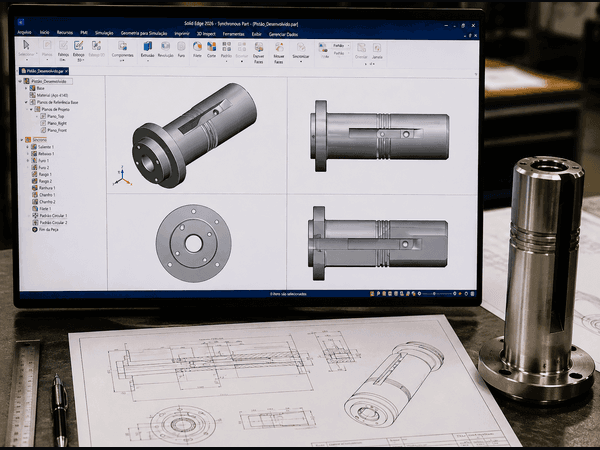Select Plano_Front in the tree
Viewport: 600px width, 450px height.
[54, 130]
